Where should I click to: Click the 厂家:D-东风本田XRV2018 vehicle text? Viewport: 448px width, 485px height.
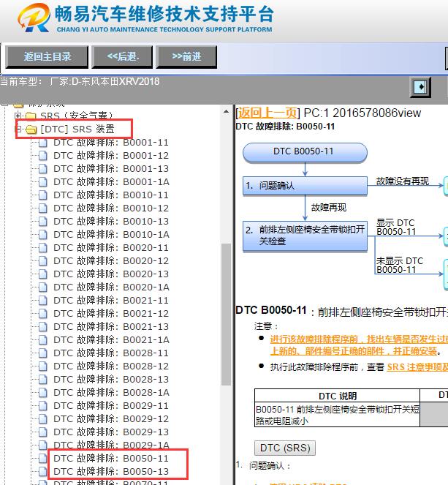(x=105, y=81)
